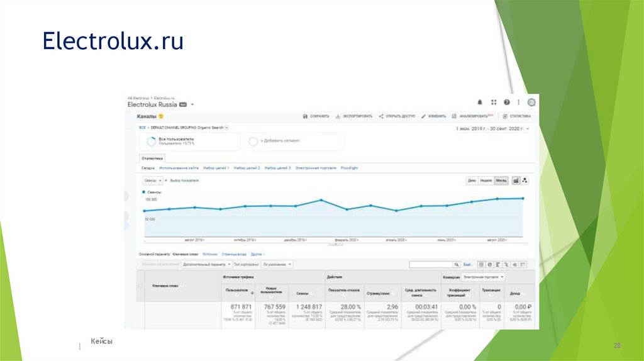644x361 pixels.
Task: Open the help question mark icon
Action: (507, 103)
